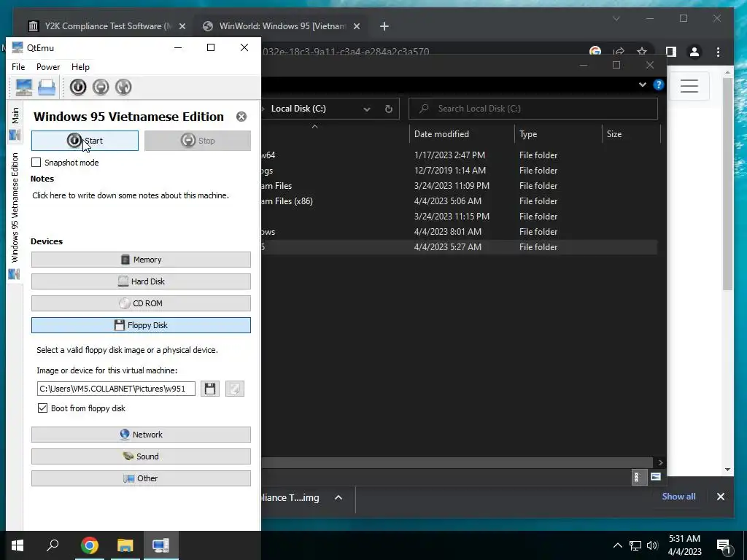Click the floppy image path field

pos(116,389)
